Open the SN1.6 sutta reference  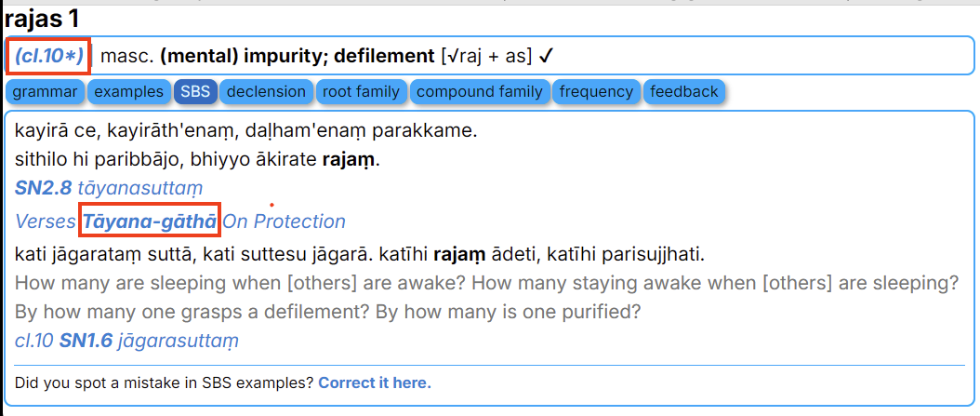point(86,341)
